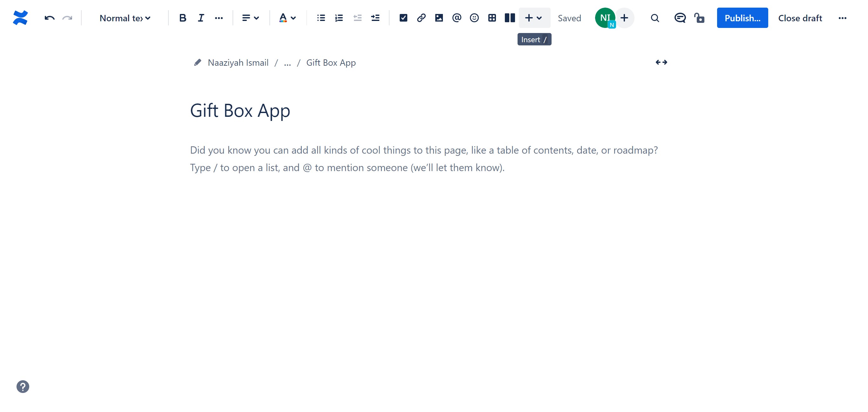Toggle bold formatting

pos(183,18)
